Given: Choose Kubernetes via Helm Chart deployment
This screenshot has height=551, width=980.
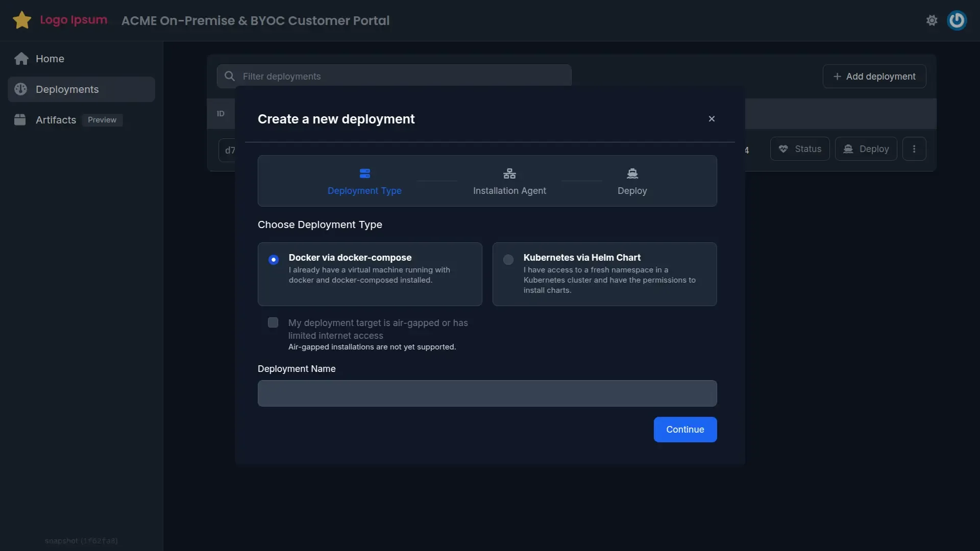Looking at the screenshot, I should (508, 260).
